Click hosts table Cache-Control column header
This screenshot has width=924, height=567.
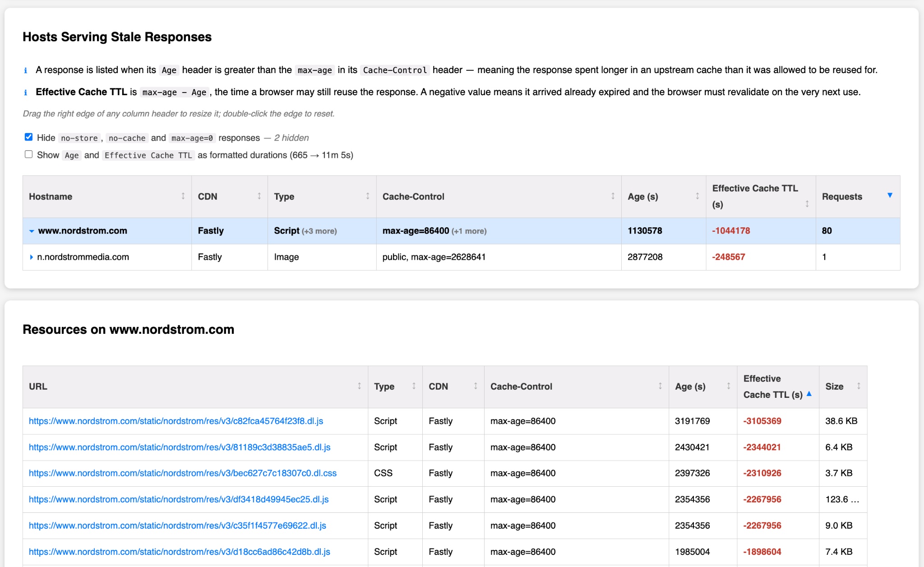coord(499,197)
